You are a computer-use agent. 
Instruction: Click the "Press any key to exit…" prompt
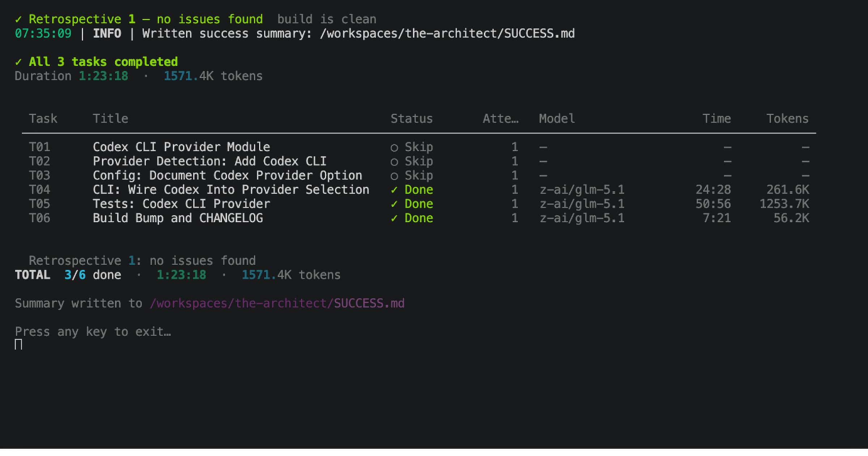pyautogui.click(x=93, y=332)
